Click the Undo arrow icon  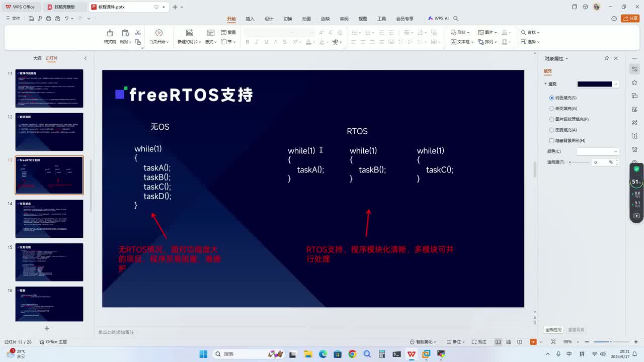click(x=66, y=19)
